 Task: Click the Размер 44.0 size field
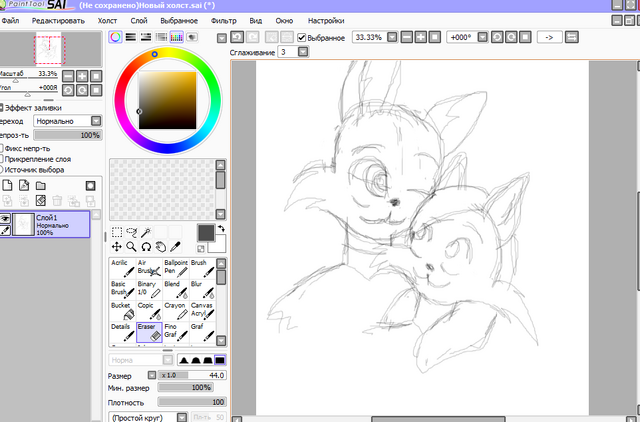tap(192, 375)
